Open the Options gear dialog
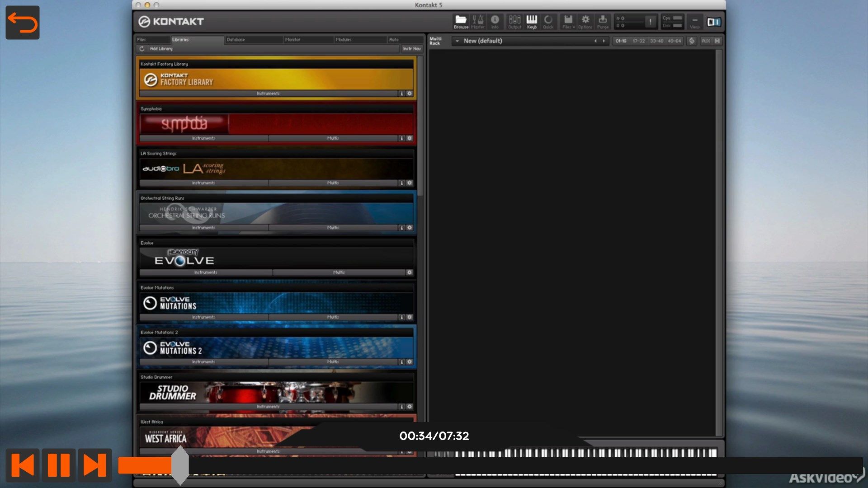Image resolution: width=868 pixels, height=488 pixels. (x=585, y=21)
